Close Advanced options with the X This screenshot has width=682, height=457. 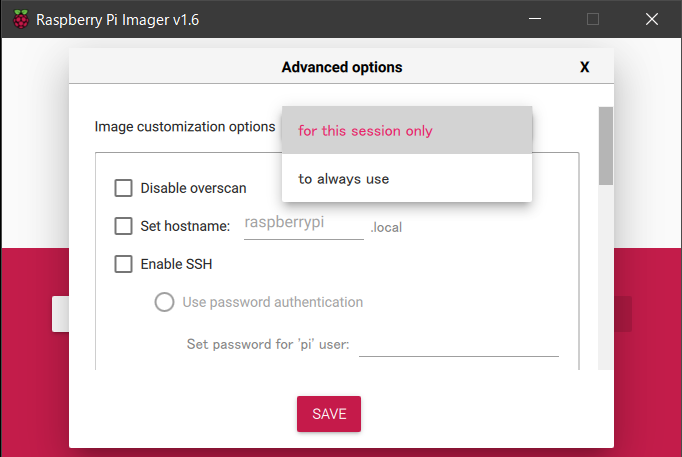coord(585,67)
